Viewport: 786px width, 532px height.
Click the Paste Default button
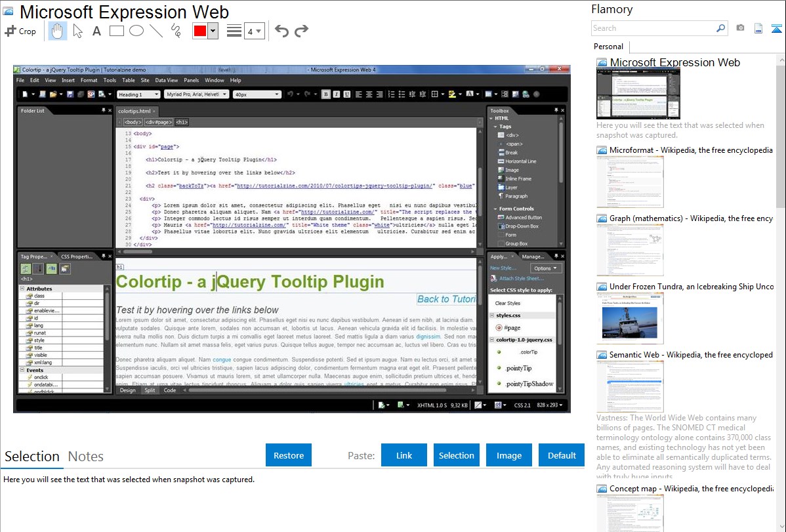(562, 455)
